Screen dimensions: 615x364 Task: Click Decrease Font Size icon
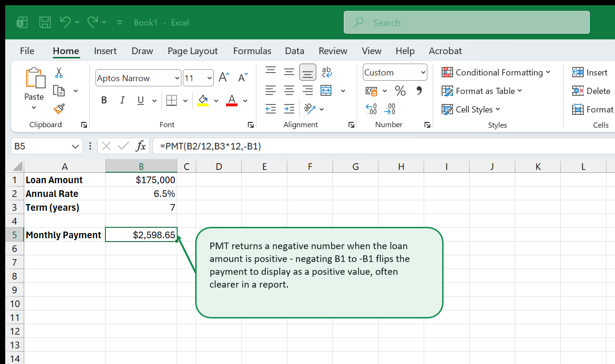243,78
